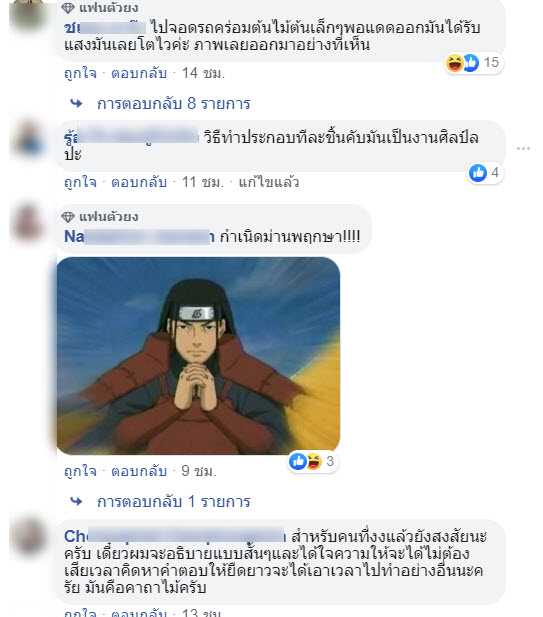Image resolution: width=543 pixels, height=617 pixels.
Task: Click ตอบกลับ under the anime image comment
Action: [x=139, y=471]
